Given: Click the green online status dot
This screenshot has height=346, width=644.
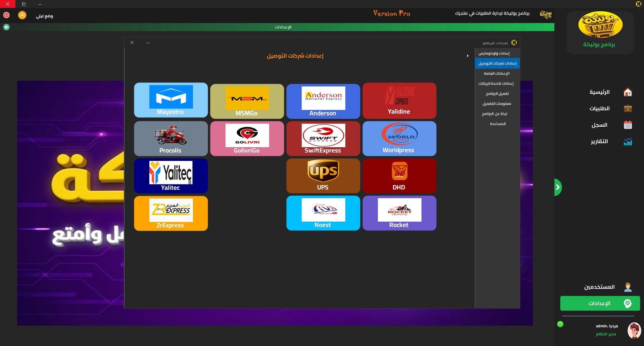Looking at the screenshot, I should [560, 324].
